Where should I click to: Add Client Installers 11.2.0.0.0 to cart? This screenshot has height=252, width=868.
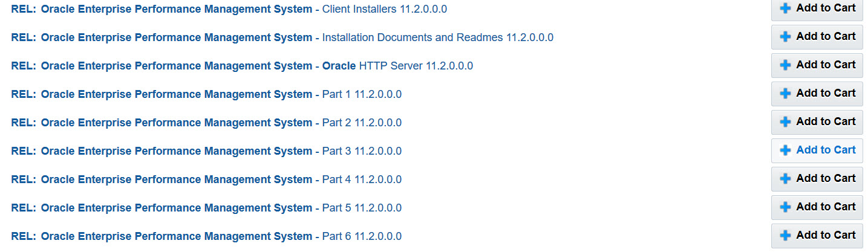(x=817, y=8)
